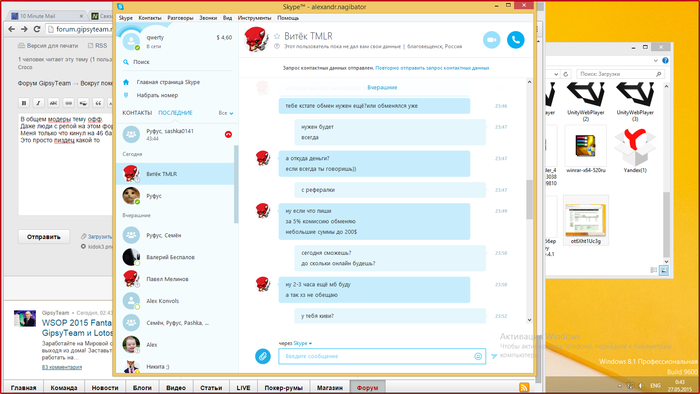
Task: Open the Контакты menu
Action: pyautogui.click(x=150, y=18)
